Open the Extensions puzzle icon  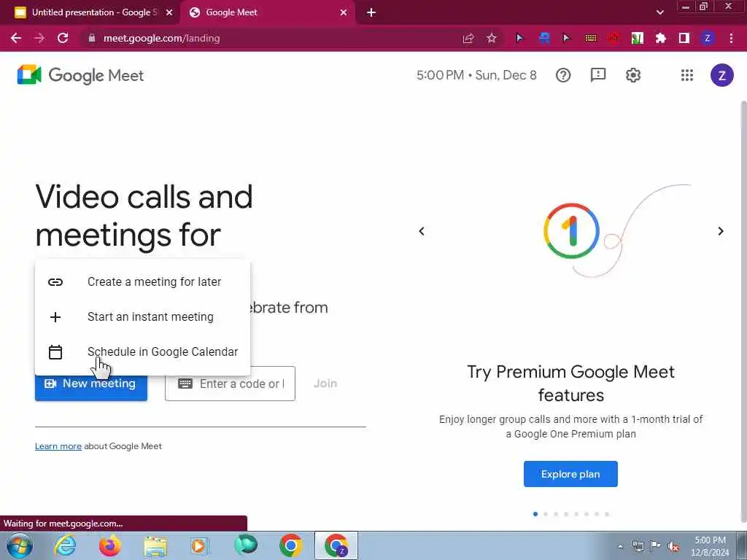(660, 38)
